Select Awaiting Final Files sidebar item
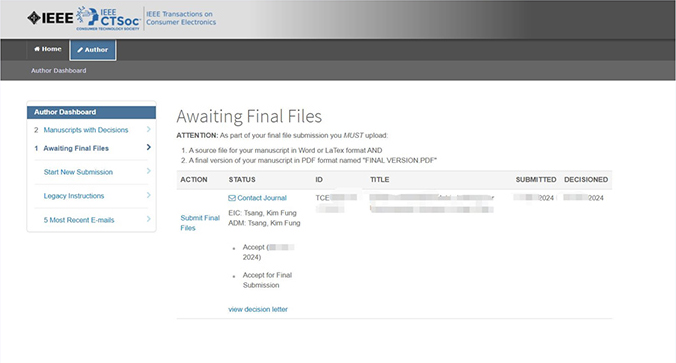The image size is (676, 363). [x=76, y=148]
